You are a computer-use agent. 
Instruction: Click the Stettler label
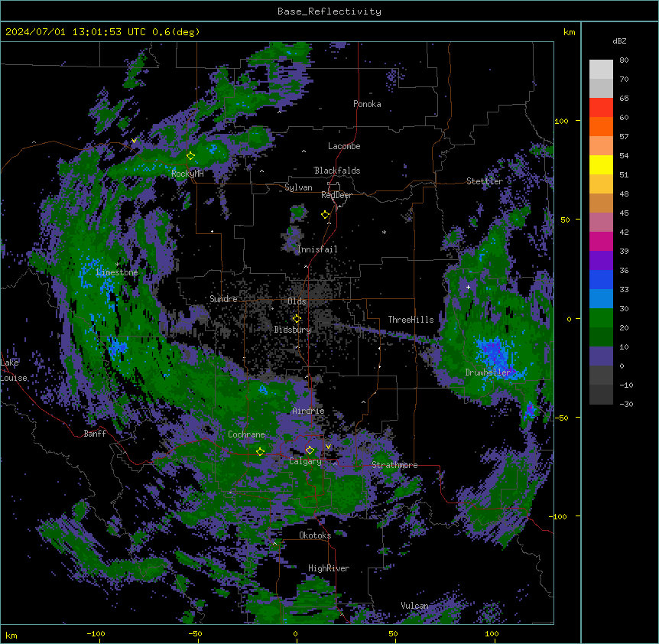point(485,181)
